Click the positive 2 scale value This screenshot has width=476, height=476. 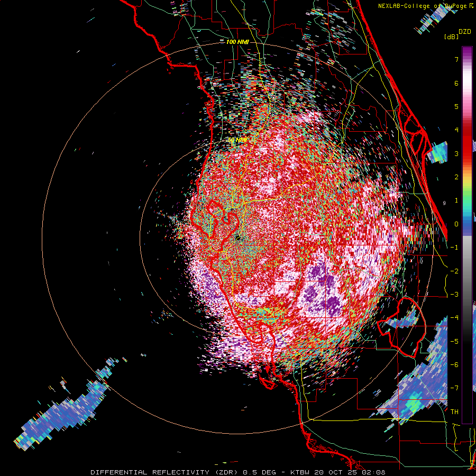coord(456,177)
